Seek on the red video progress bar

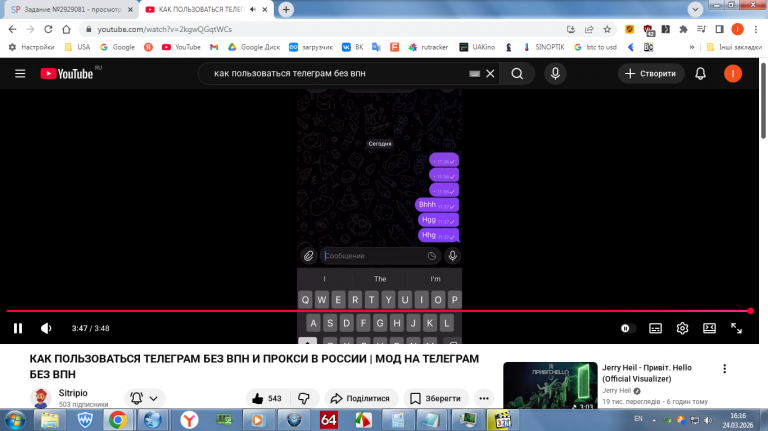tap(379, 311)
